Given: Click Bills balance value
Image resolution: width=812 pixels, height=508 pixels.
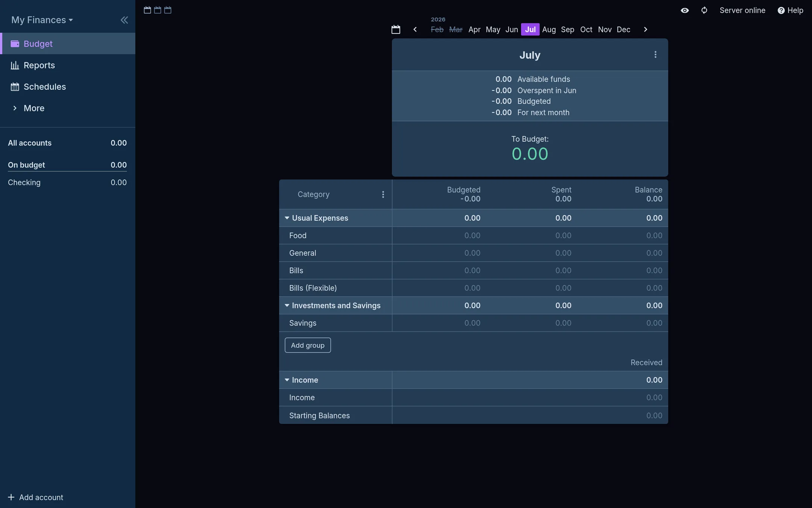Looking at the screenshot, I should [x=654, y=271].
